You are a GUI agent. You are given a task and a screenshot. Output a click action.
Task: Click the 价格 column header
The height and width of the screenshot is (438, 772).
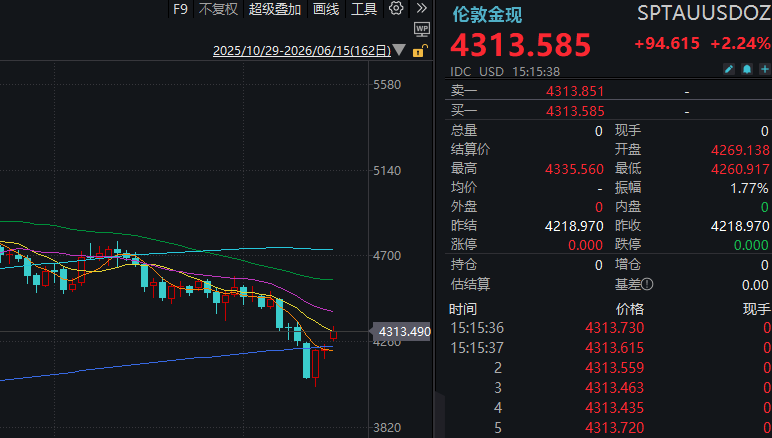[630, 309]
